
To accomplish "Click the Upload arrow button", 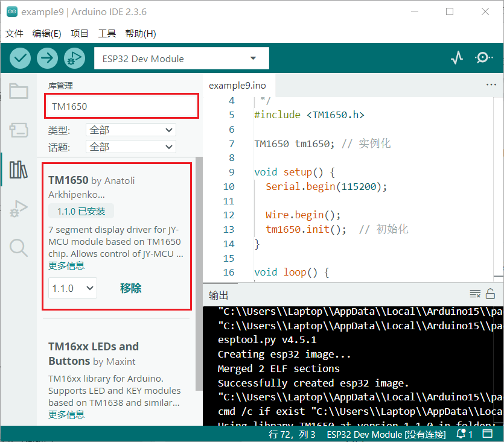I will 47,58.
